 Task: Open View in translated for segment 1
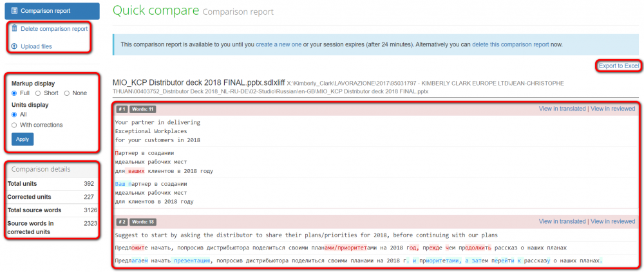tap(562, 109)
